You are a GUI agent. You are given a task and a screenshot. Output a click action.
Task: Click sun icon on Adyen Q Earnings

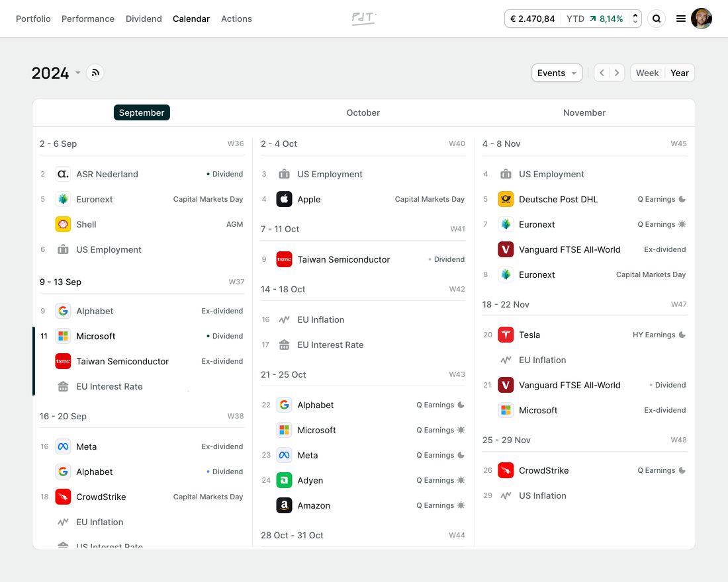(461, 480)
